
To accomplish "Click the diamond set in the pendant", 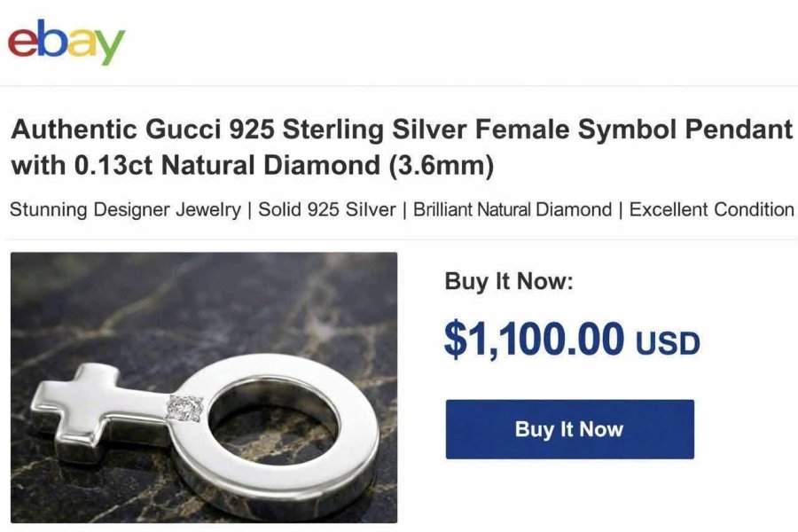I will [184, 408].
